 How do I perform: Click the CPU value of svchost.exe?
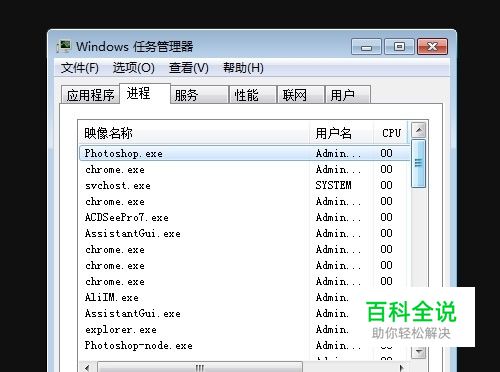coord(386,185)
